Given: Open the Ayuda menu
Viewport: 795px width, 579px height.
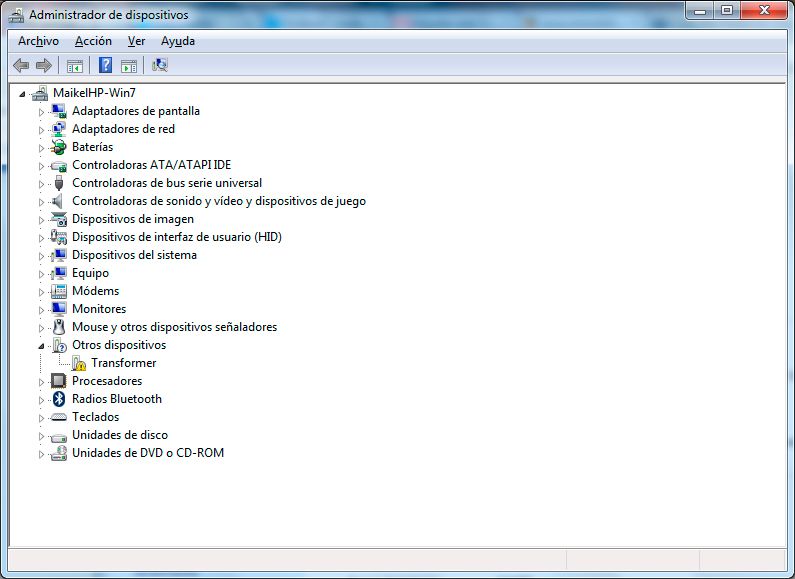Looking at the screenshot, I should [178, 41].
